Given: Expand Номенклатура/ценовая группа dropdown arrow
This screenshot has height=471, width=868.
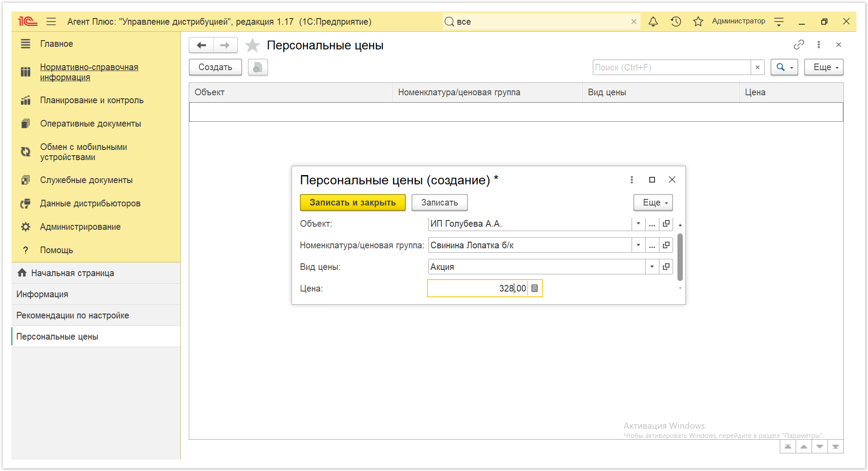Looking at the screenshot, I should 638,245.
